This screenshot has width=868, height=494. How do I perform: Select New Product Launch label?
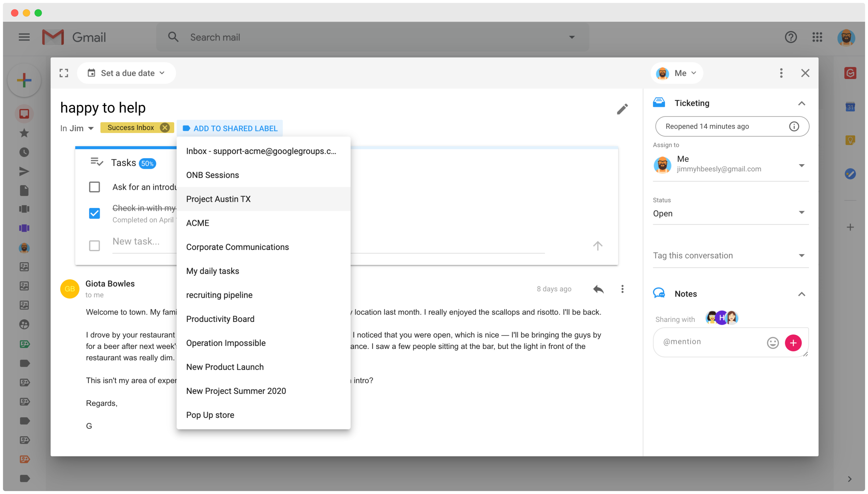263,367
